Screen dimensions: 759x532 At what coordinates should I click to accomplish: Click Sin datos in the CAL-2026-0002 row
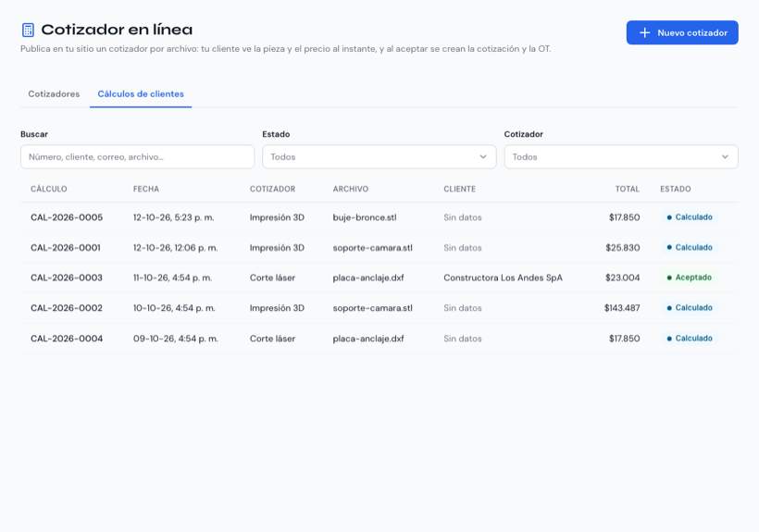click(x=462, y=308)
